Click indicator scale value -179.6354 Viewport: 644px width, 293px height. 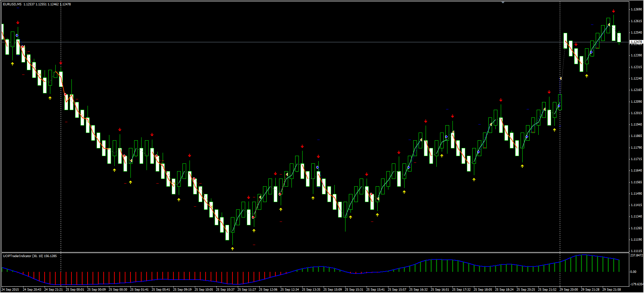tap(637, 284)
